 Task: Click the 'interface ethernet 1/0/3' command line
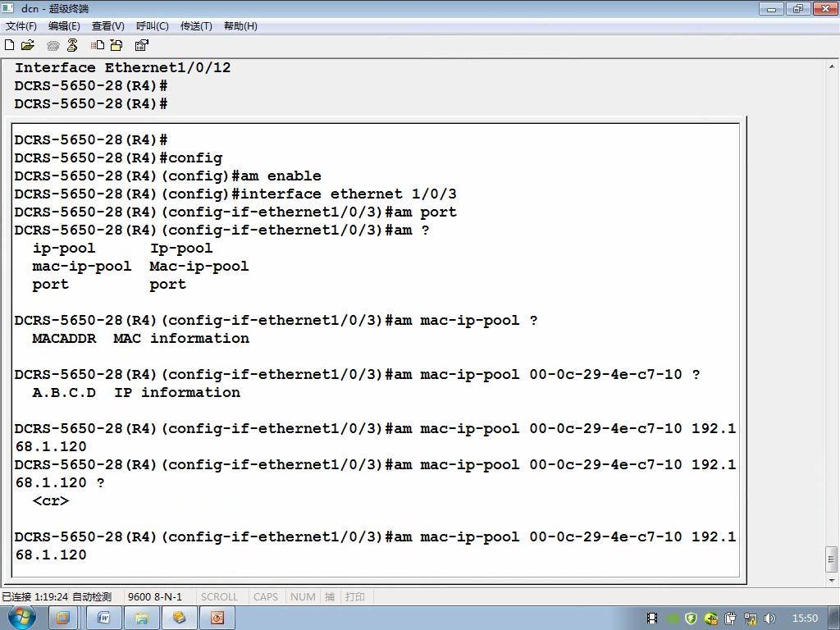coord(235,194)
